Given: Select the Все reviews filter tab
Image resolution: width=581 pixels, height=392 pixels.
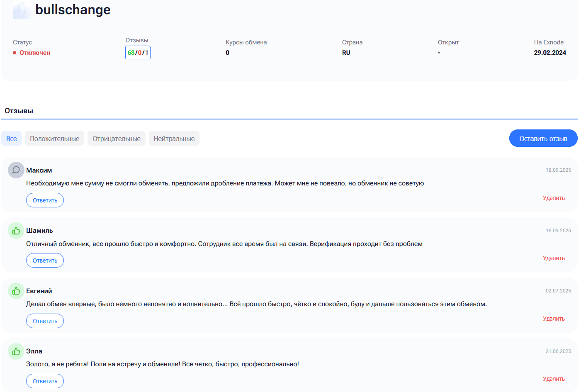Looking at the screenshot, I should pyautogui.click(x=12, y=139).
